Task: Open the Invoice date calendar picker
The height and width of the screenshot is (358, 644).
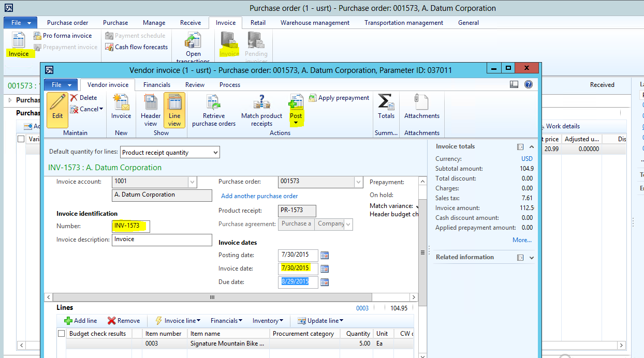Action: (325, 268)
